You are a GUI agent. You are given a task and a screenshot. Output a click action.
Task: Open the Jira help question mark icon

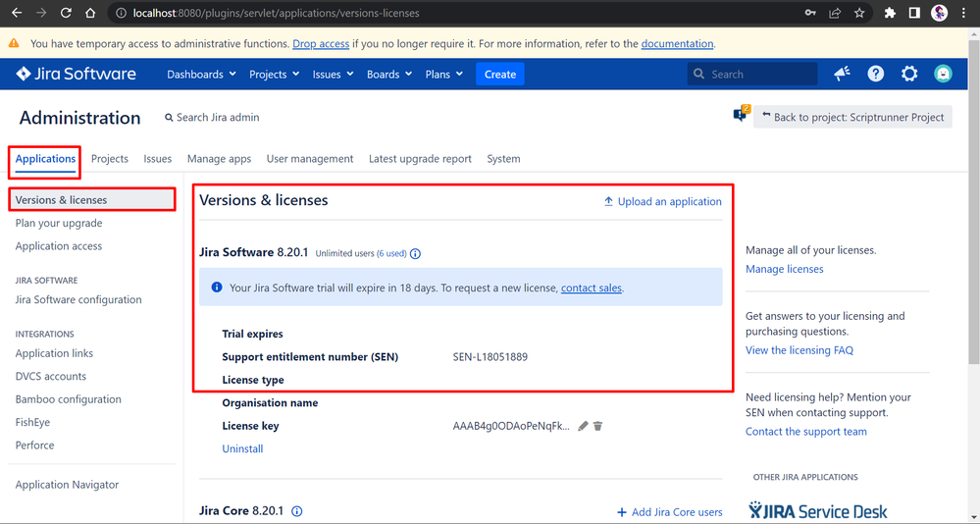(x=876, y=74)
